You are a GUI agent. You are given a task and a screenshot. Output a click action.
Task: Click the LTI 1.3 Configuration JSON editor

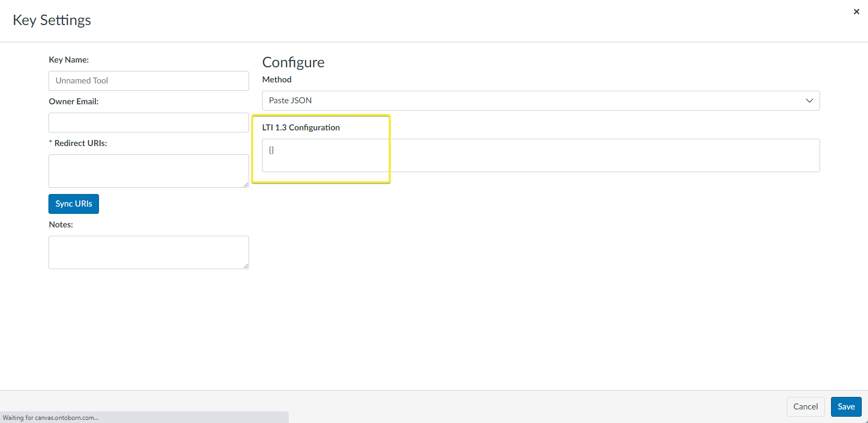[541, 155]
